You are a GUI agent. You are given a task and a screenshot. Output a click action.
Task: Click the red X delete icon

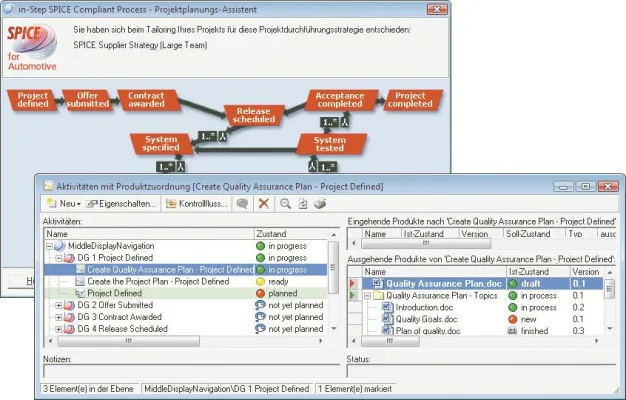263,204
